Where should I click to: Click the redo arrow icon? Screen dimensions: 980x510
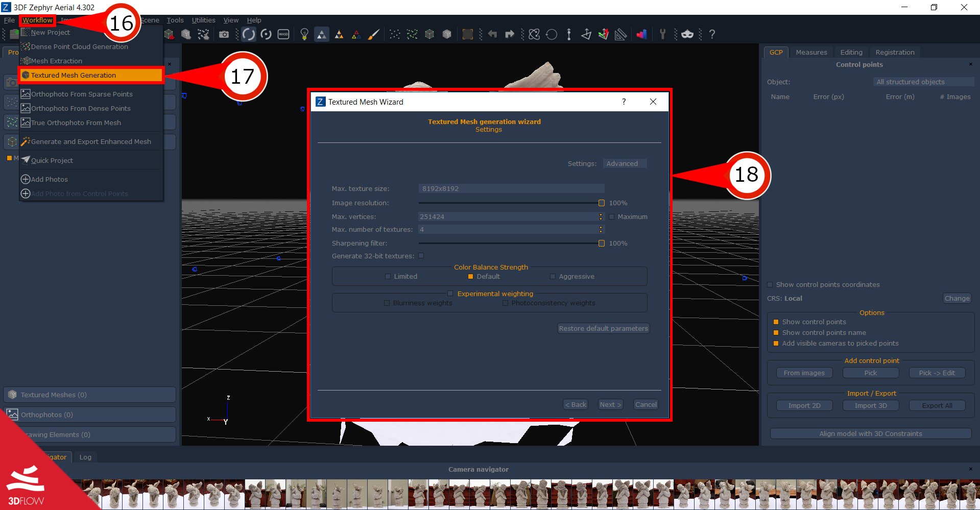(x=509, y=34)
